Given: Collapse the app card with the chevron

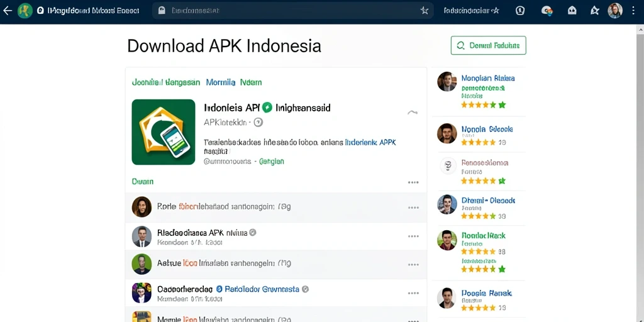Looking at the screenshot, I should (413, 112).
